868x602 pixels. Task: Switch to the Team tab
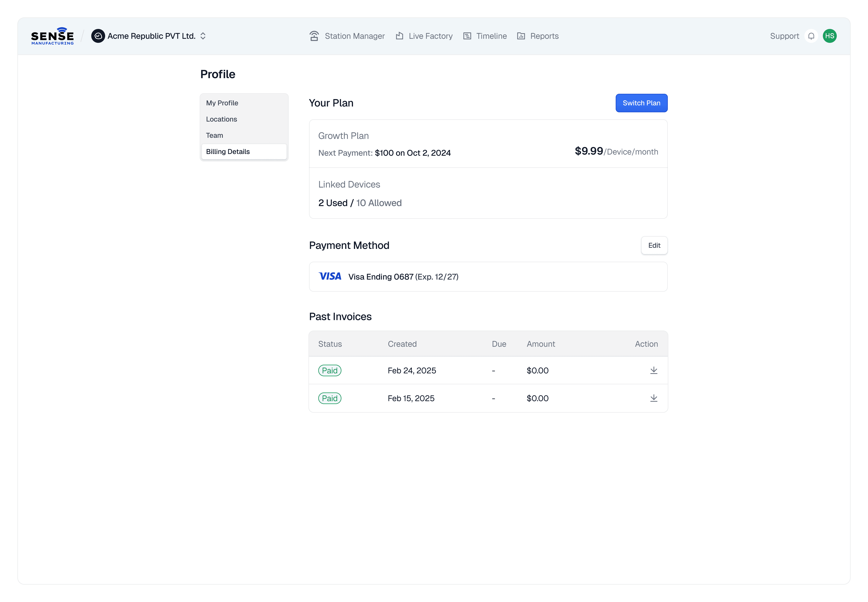click(x=214, y=135)
